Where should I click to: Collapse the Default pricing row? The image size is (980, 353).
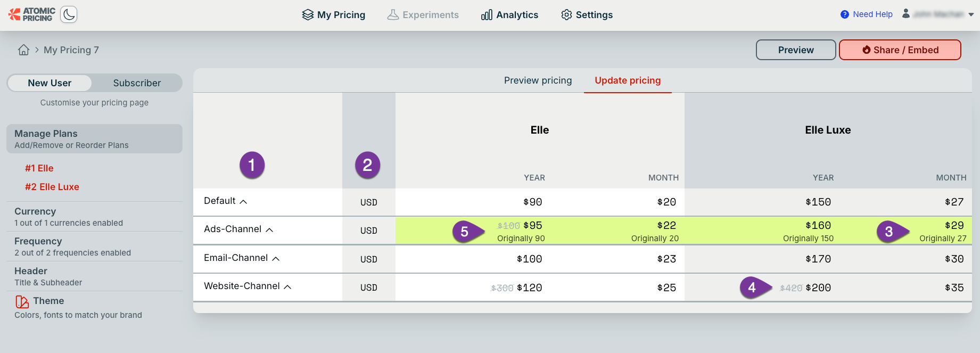(243, 202)
